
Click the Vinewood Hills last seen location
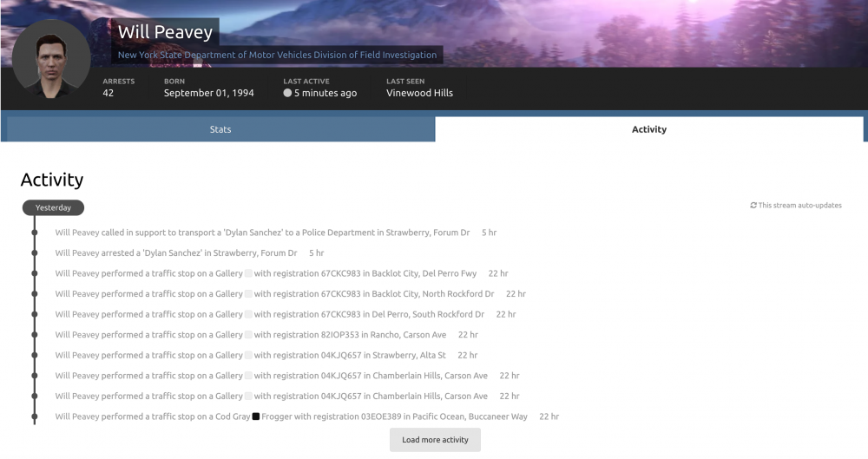click(419, 93)
